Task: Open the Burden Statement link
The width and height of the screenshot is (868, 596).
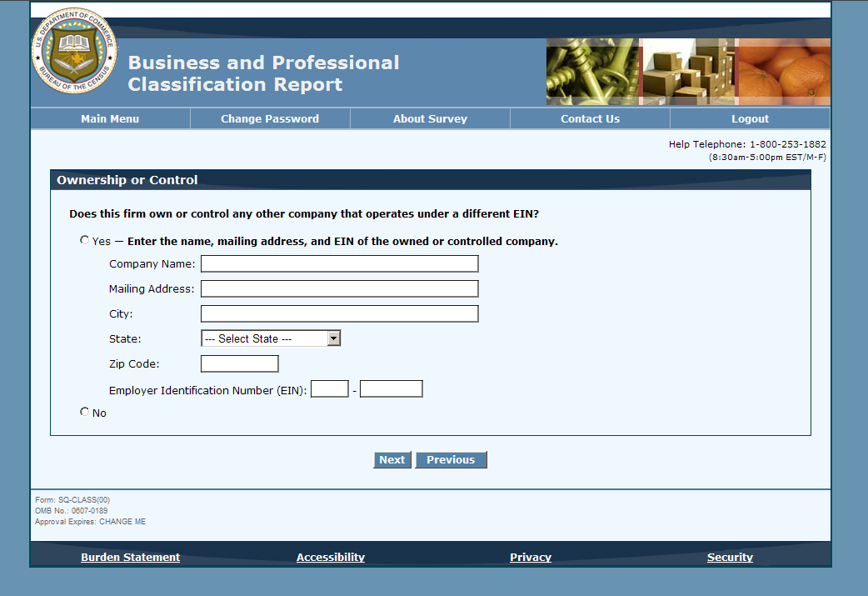Action: (x=131, y=557)
